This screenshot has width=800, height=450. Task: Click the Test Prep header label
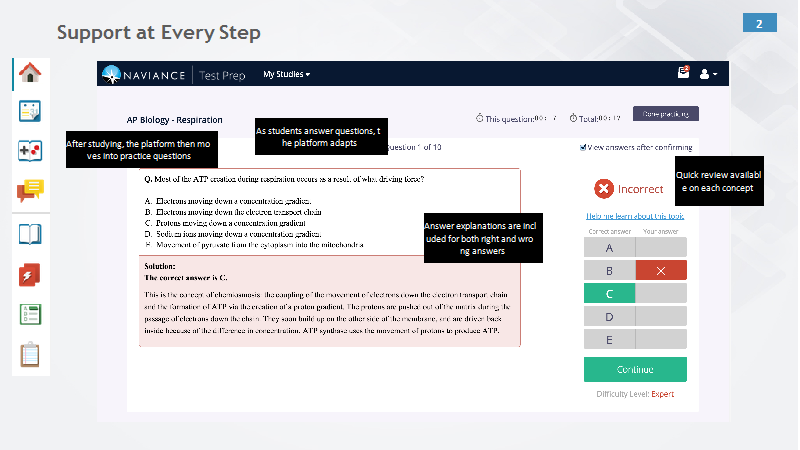[x=222, y=76]
